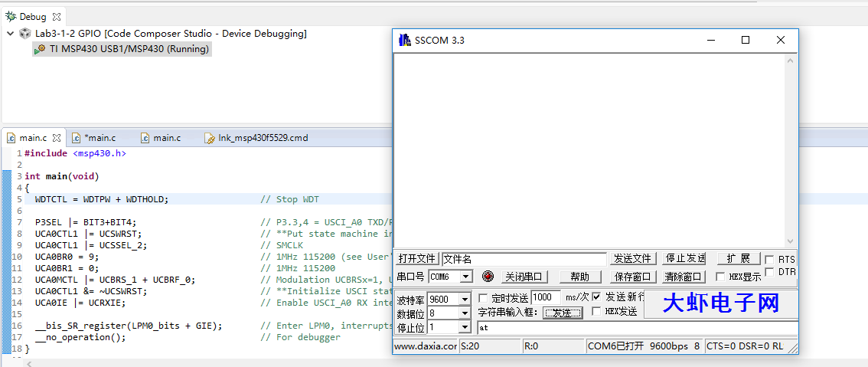Enable the 定时发送 checkbox
This screenshot has height=367, width=868.
click(483, 297)
